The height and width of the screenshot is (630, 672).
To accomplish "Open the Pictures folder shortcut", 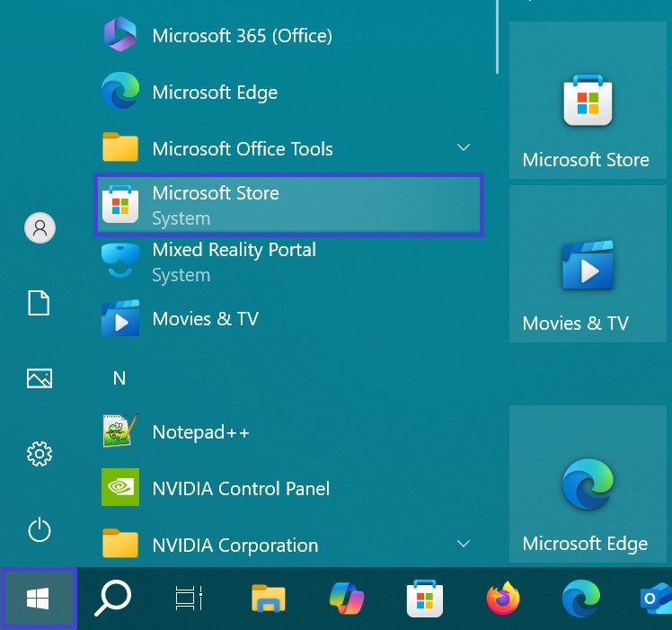I will [x=40, y=378].
